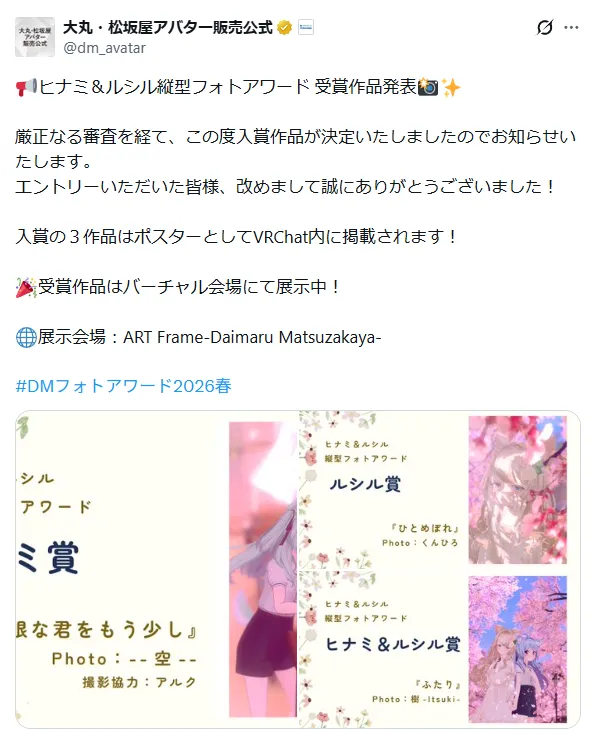Open the @dm_avatar handle link
Viewport: 593px width, 730px height.
[x=104, y=47]
